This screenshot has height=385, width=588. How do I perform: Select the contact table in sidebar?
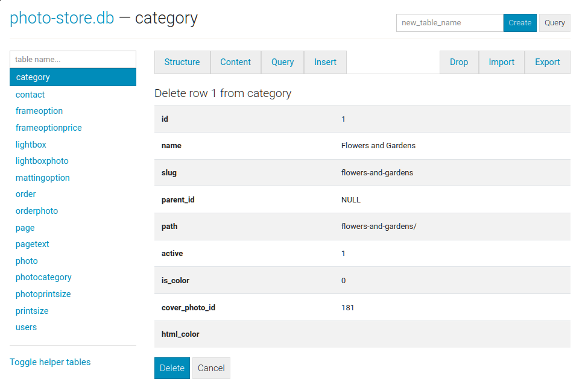[30, 95]
